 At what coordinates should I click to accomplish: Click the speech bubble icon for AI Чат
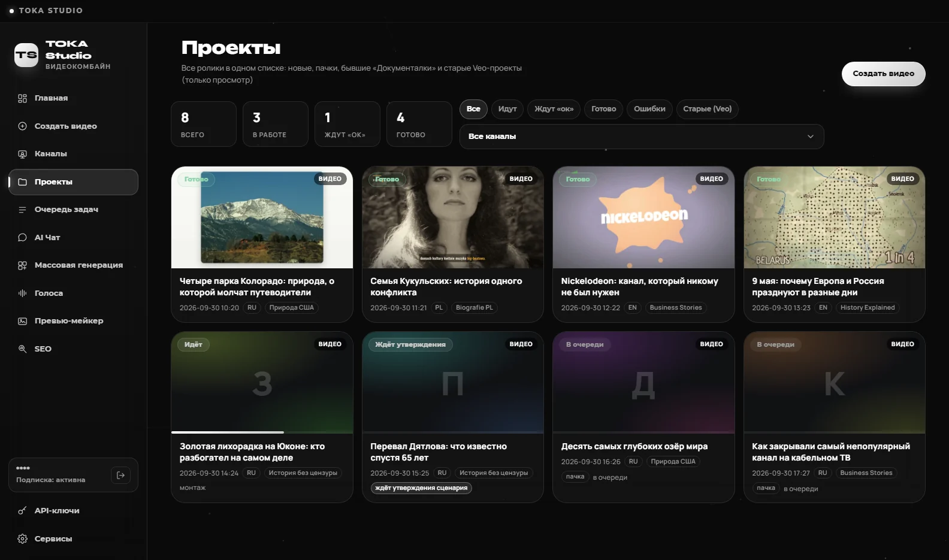tap(22, 238)
